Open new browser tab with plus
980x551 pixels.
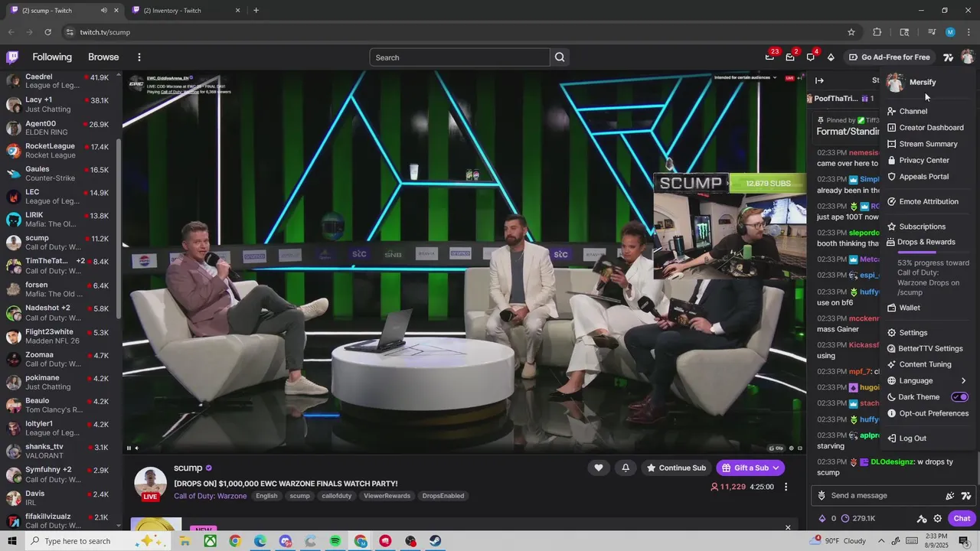[256, 11]
